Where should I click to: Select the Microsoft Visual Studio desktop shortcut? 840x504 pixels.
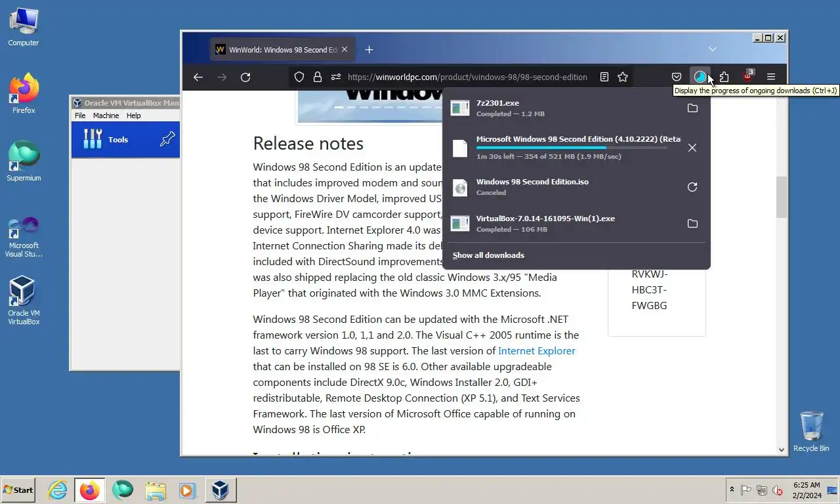click(x=24, y=238)
